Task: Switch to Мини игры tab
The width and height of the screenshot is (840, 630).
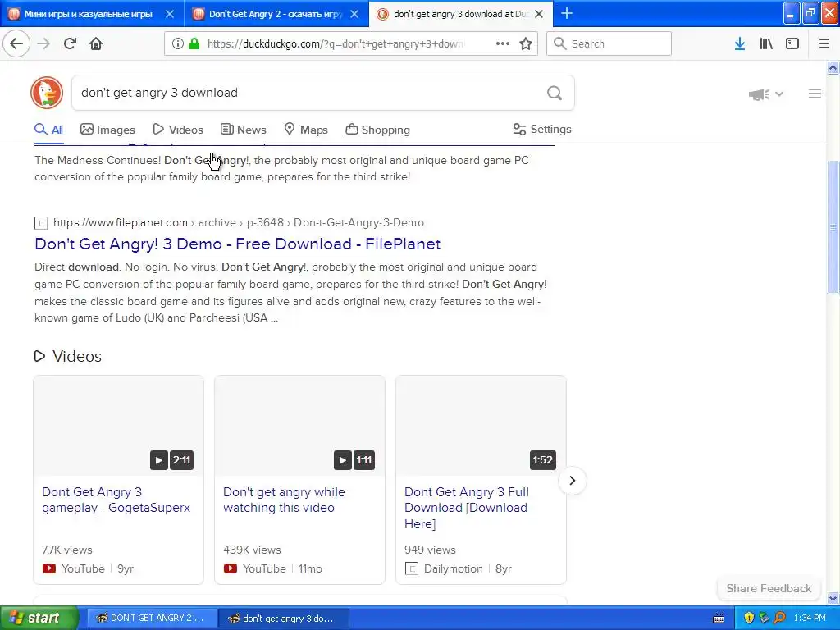Action: [89, 14]
